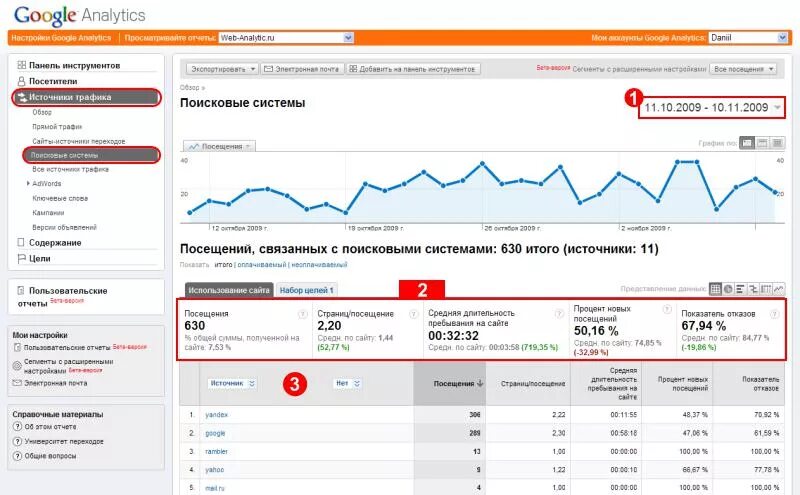Open Web-Analytic.ru report selector

pyautogui.click(x=286, y=38)
